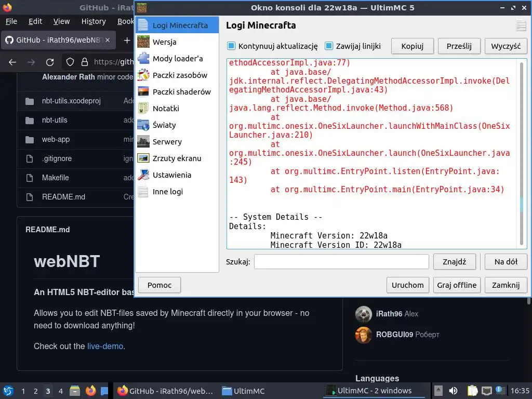Open Inne logi page icon
This screenshot has width=532, height=399.
click(143, 191)
